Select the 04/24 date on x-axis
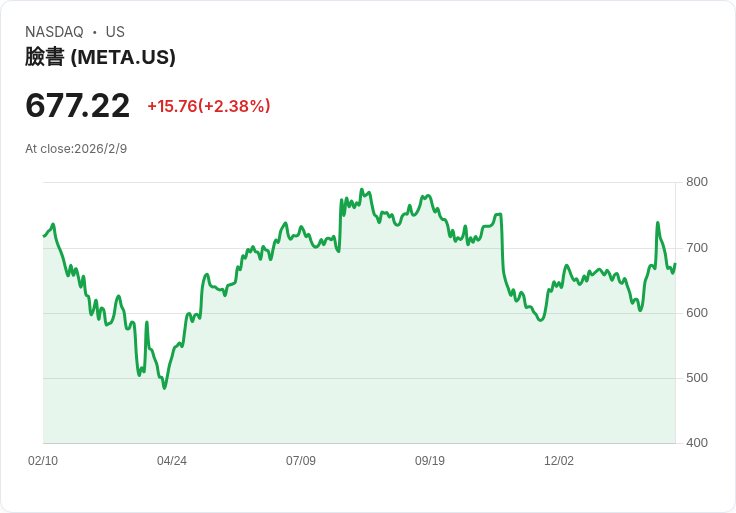The image size is (736, 513). pos(172,461)
